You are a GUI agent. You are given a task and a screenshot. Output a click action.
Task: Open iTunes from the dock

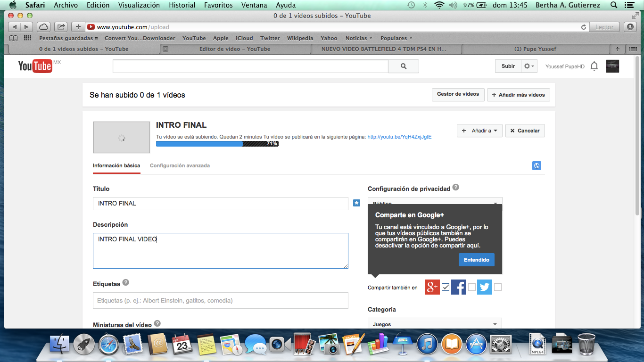(428, 344)
